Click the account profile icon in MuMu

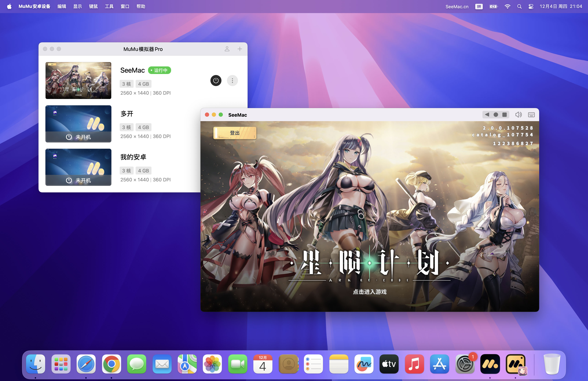227,49
